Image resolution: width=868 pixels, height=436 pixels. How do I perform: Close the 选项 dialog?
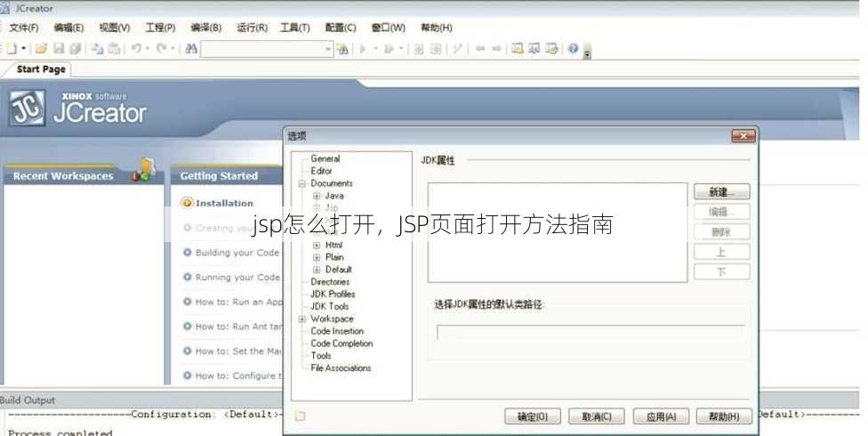click(743, 136)
